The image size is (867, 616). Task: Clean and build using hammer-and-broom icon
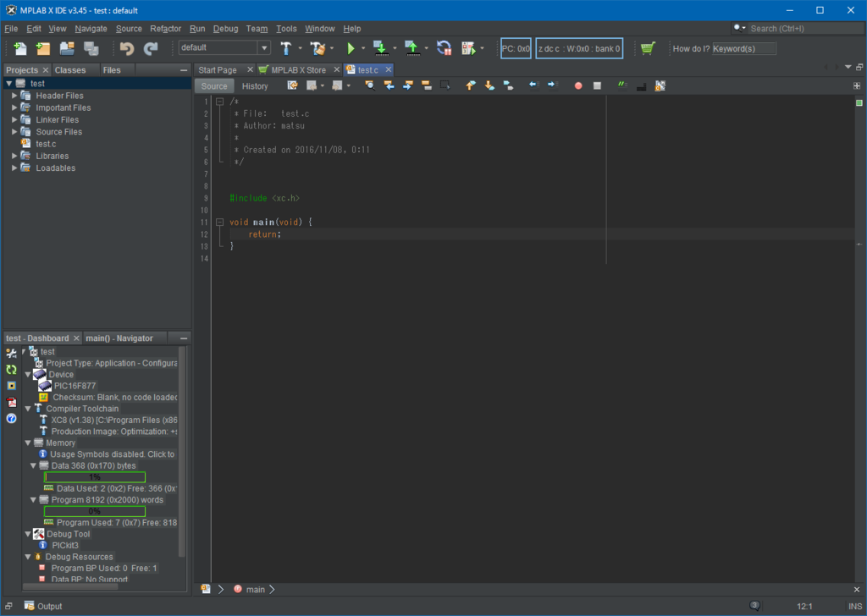click(x=318, y=48)
